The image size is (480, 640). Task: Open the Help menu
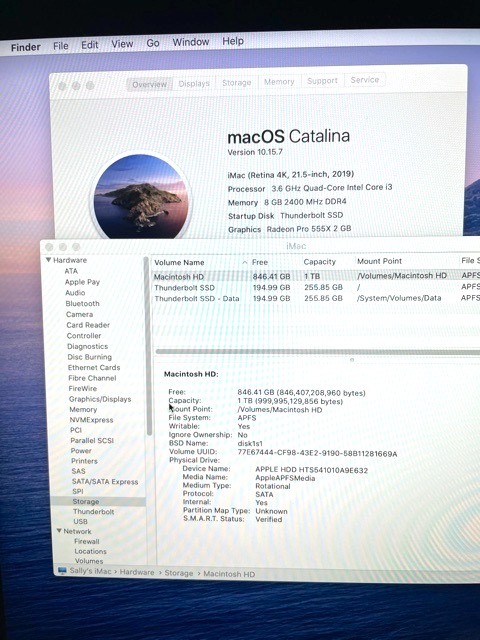pyautogui.click(x=233, y=41)
